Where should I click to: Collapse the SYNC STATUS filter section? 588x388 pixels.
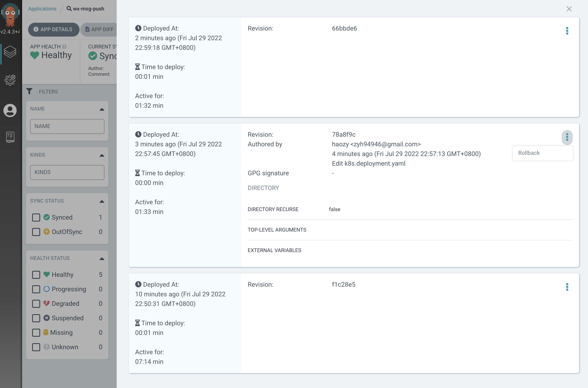[102, 201]
